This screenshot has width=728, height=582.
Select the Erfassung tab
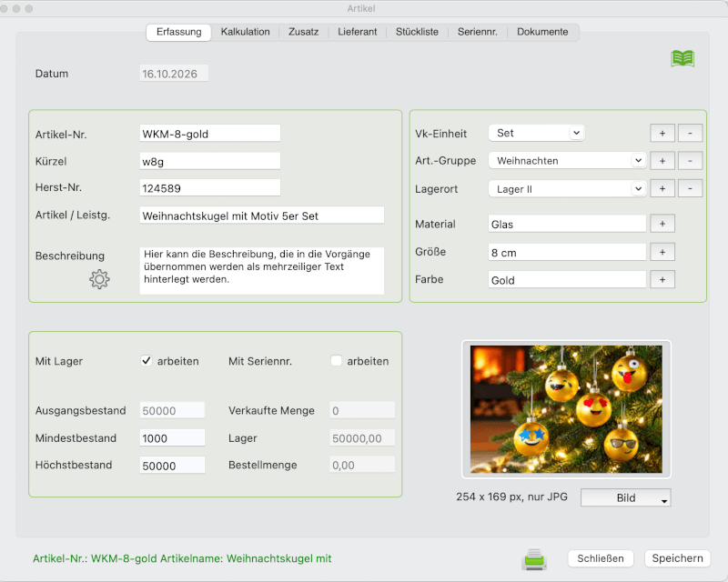tap(178, 32)
